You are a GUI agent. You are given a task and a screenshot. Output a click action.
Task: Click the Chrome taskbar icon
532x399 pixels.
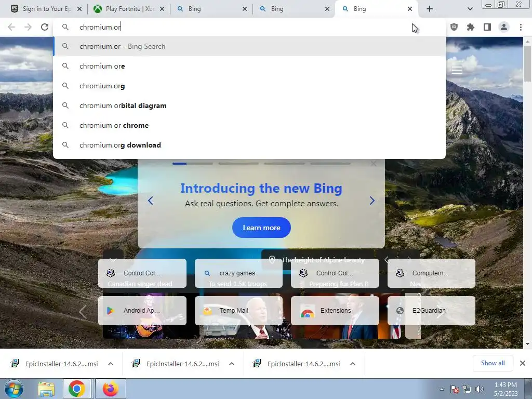(77, 389)
